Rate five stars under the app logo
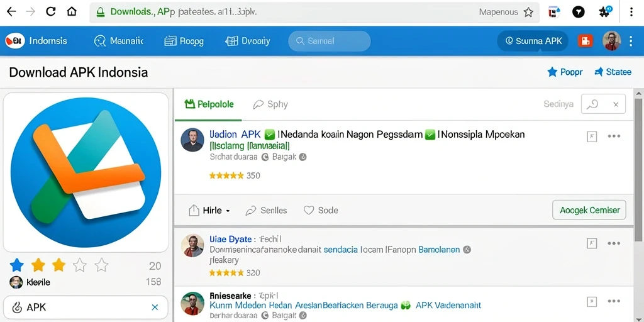This screenshot has width=644, height=322. [101, 266]
